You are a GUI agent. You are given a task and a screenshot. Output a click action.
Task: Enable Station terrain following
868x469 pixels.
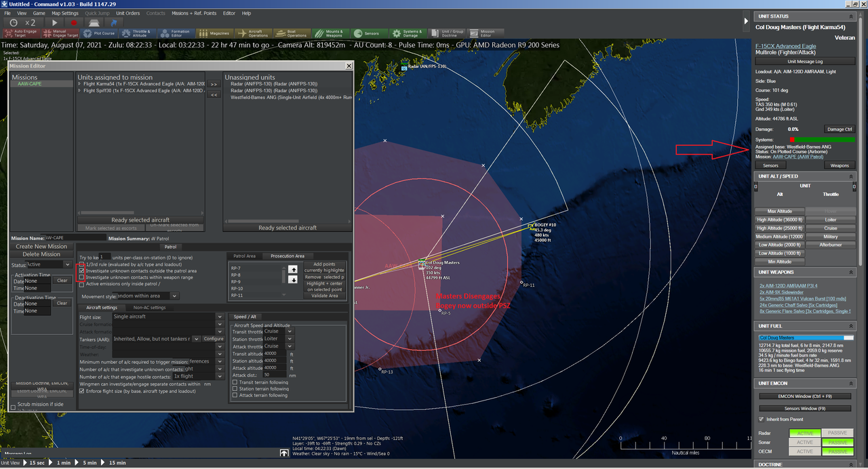coord(235,389)
